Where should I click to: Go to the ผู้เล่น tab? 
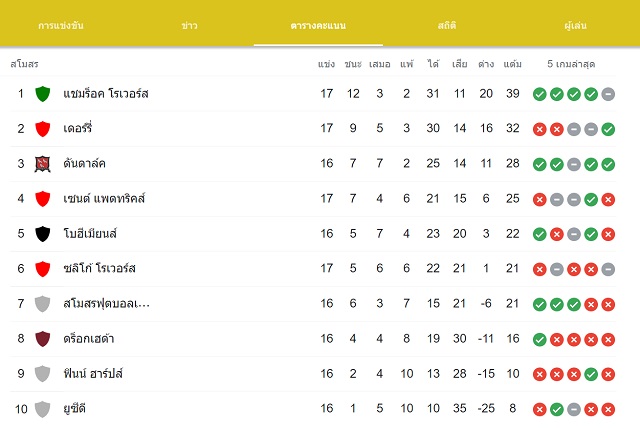(x=576, y=25)
